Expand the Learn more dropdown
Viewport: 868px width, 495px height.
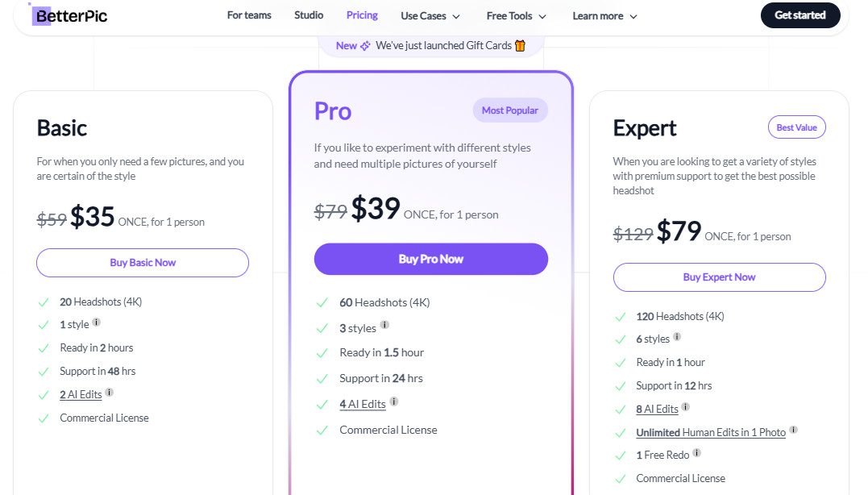(x=604, y=15)
